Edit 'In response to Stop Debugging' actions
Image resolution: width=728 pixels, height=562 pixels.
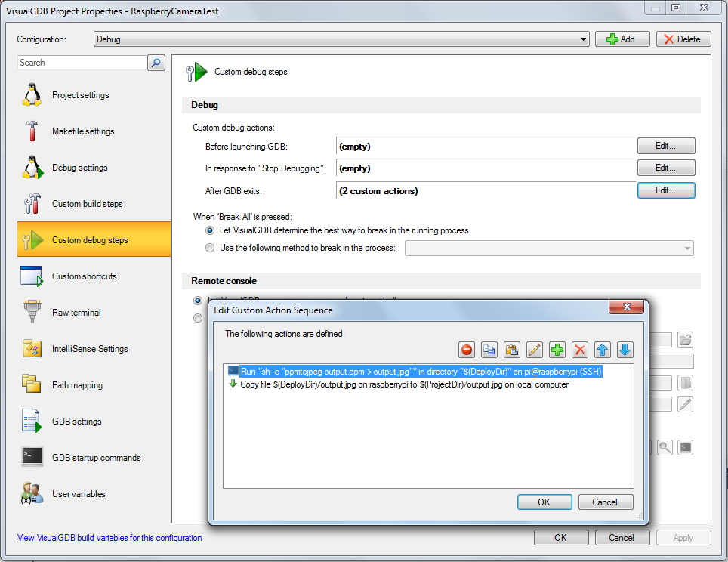click(666, 168)
